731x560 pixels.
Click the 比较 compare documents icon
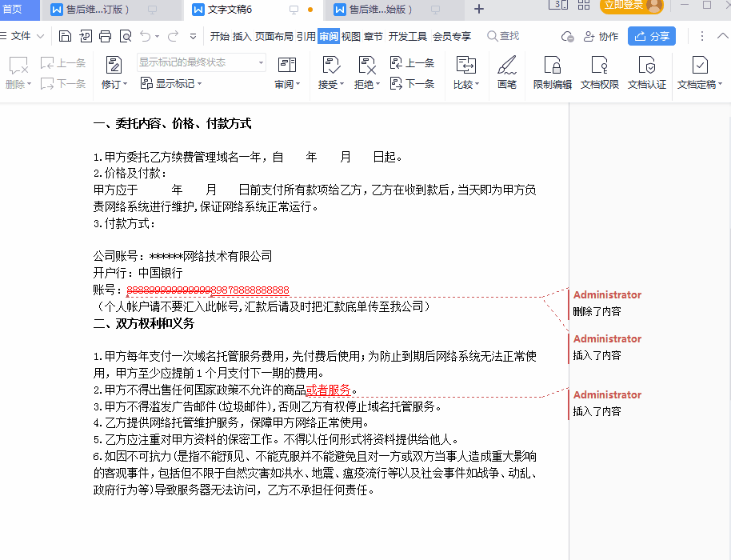(x=465, y=66)
